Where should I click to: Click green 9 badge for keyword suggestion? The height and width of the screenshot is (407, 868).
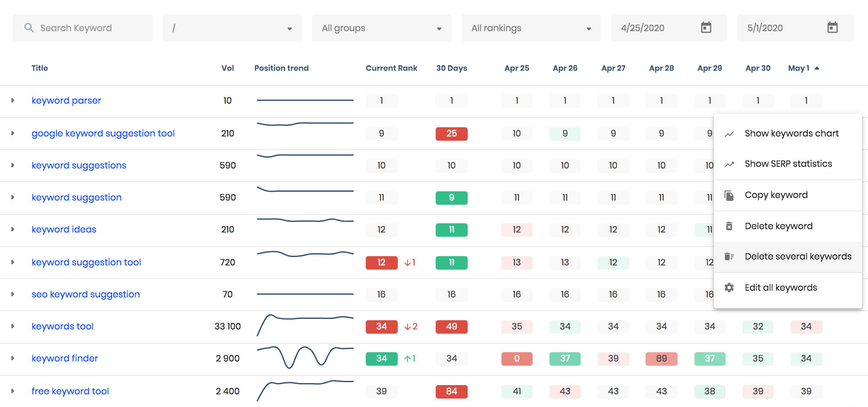pos(451,198)
